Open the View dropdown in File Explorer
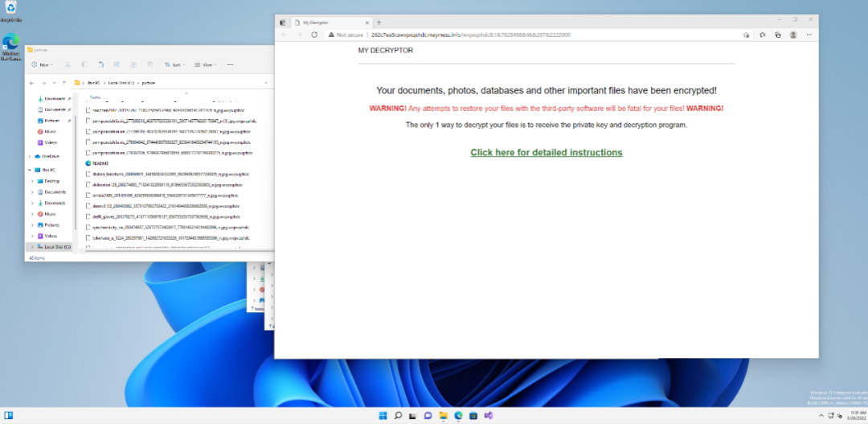868x424 pixels. (206, 65)
